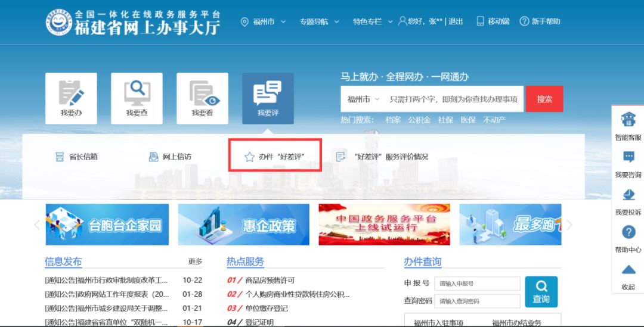Focus the 查询密码 input field
The width and height of the screenshot is (644, 327).
[477, 301]
